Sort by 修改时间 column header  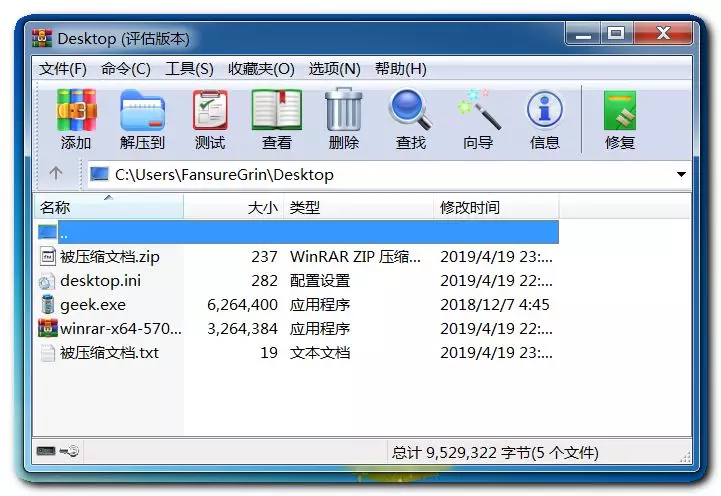click(496, 207)
